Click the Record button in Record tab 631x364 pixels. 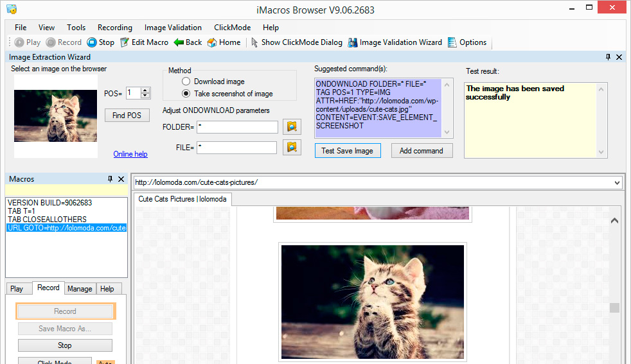tap(65, 311)
